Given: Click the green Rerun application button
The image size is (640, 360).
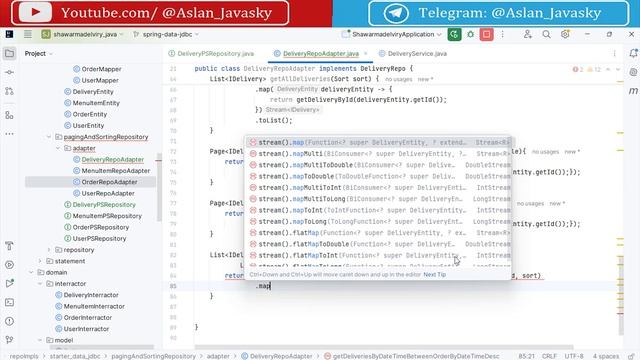Looking at the screenshot, I should click(454, 34).
